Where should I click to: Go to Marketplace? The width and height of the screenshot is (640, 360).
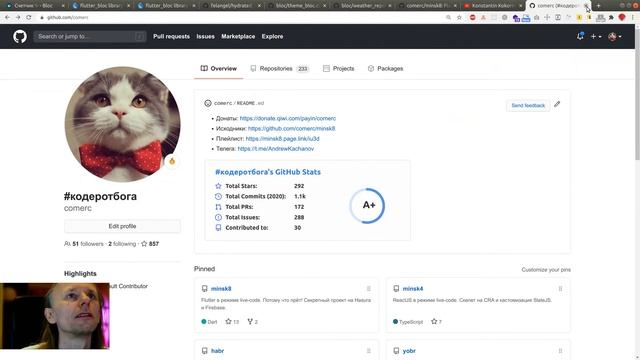pos(238,36)
